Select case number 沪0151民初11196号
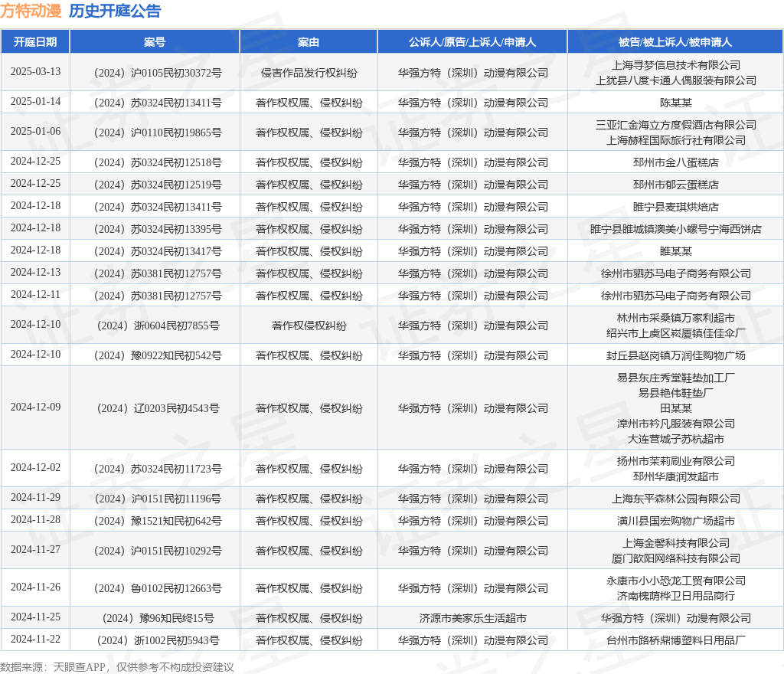The height and width of the screenshot is (674, 784). click(158, 499)
